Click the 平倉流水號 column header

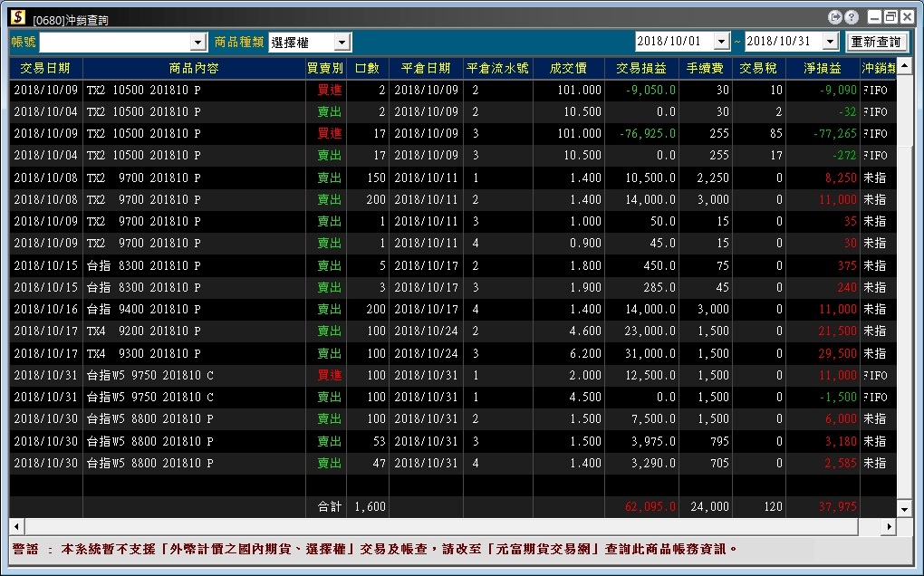click(x=498, y=68)
